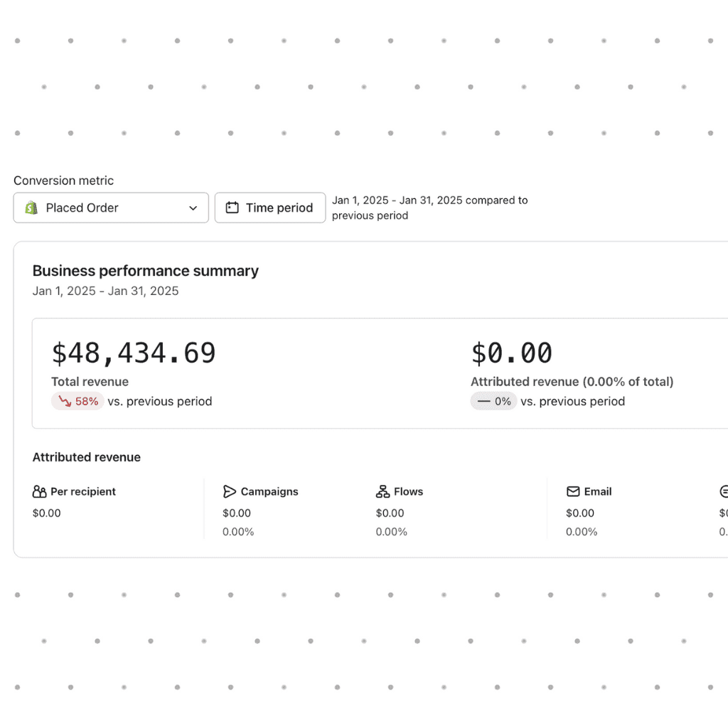Click the Shopify bag icon
Image resolution: width=728 pixels, height=728 pixels.
tap(31, 208)
